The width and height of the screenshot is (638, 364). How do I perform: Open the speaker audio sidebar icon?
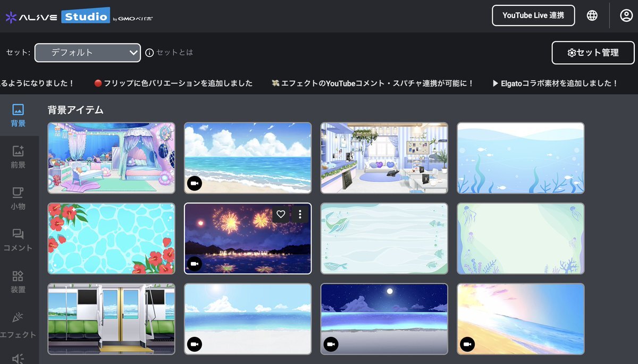point(18,359)
